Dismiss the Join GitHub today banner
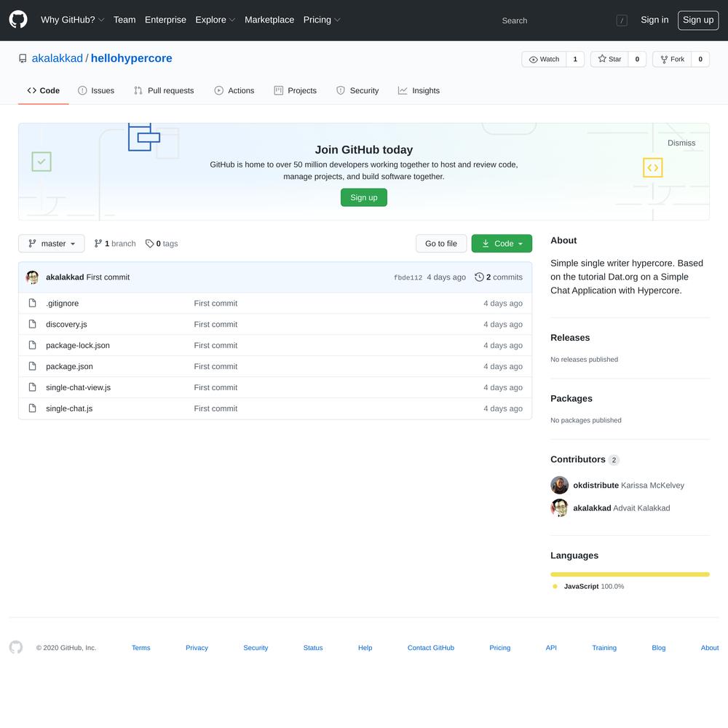 [x=681, y=143]
